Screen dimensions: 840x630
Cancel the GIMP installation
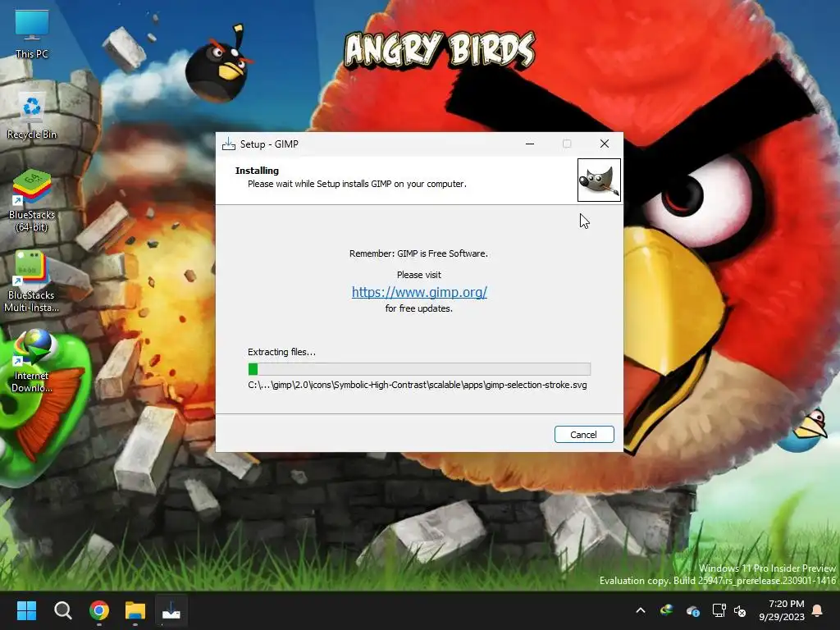coord(584,435)
